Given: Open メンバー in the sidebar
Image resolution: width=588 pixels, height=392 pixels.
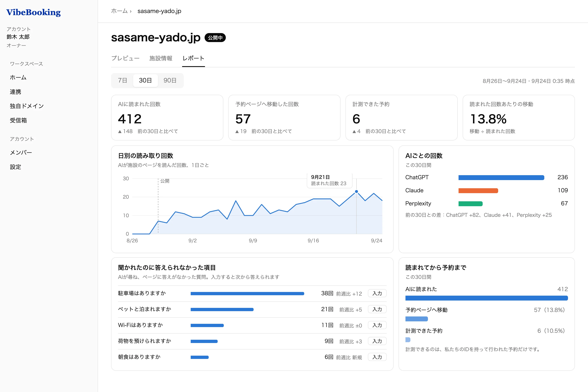Looking at the screenshot, I should tap(21, 153).
